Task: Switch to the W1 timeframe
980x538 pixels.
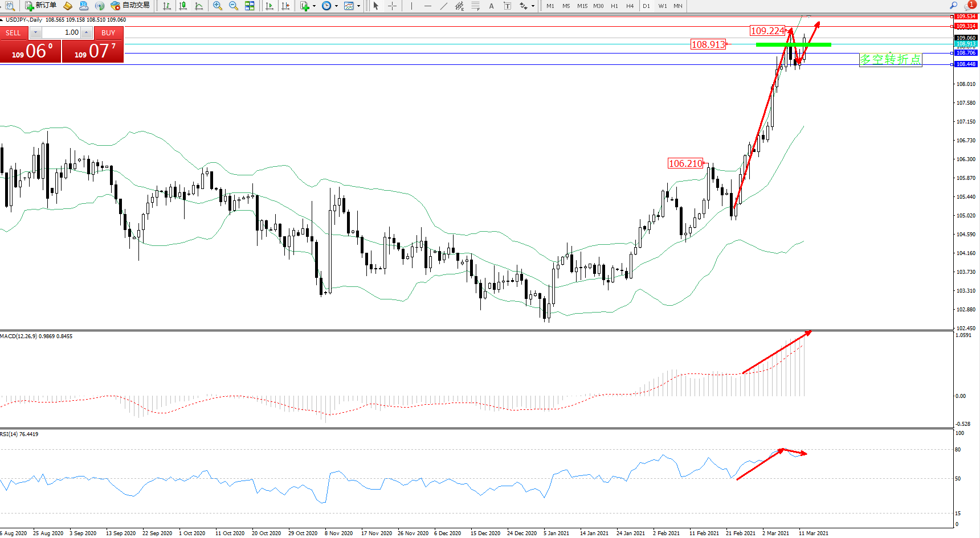Action: 662,6
